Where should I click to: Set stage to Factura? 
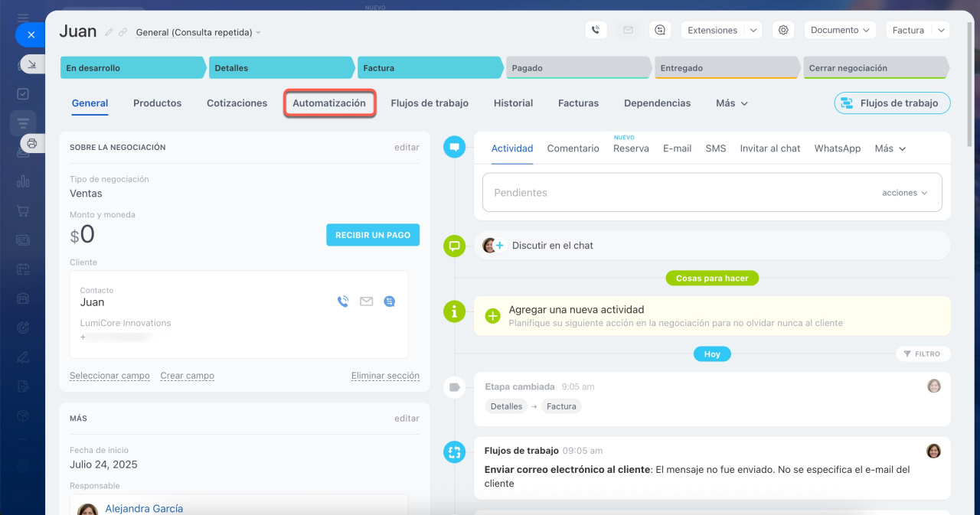(x=430, y=68)
